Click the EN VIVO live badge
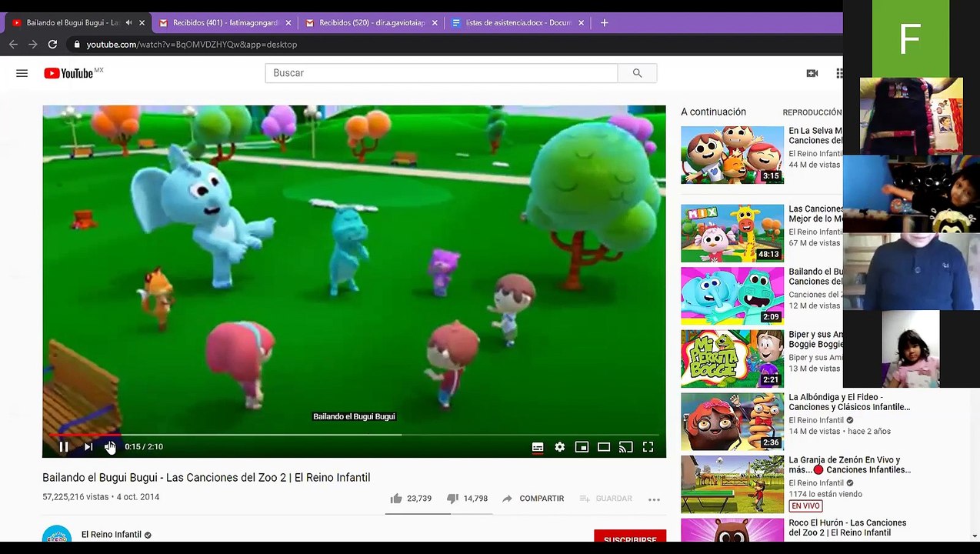Viewport: 980px width, 554px height. [805, 506]
